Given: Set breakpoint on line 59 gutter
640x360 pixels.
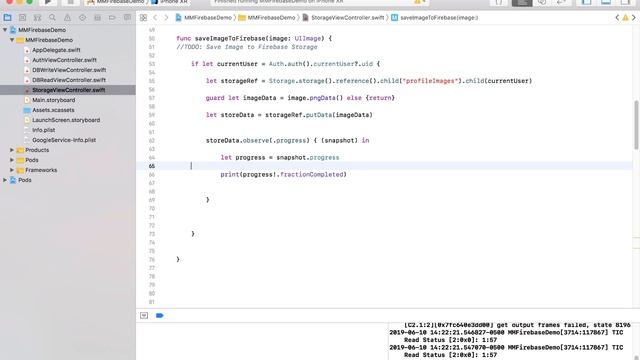Looking at the screenshot, I should click(151, 115).
